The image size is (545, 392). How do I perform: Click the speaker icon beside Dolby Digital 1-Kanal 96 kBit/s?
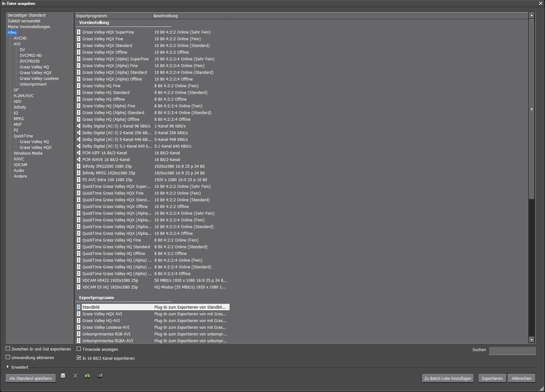(79, 126)
